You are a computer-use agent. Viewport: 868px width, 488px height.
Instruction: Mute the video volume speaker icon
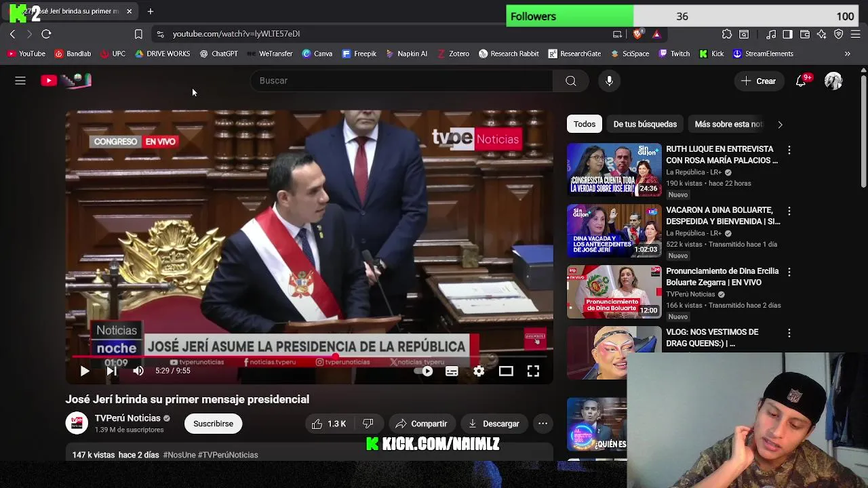(x=138, y=371)
